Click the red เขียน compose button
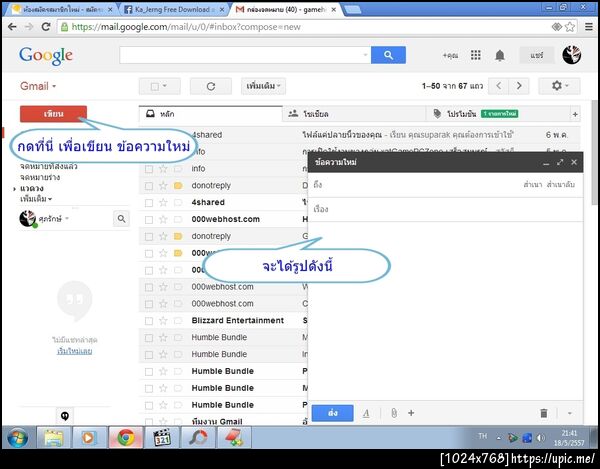This screenshot has width=600, height=469. (x=54, y=114)
